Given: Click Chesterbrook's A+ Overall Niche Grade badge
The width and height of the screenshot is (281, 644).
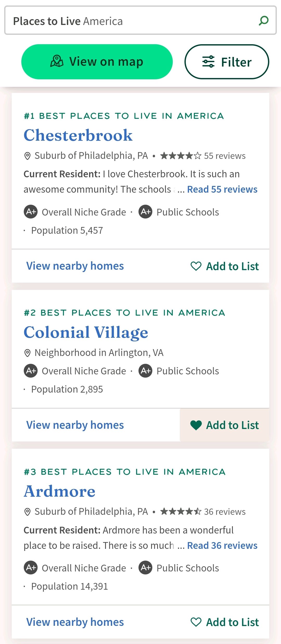Looking at the screenshot, I should pos(31,212).
